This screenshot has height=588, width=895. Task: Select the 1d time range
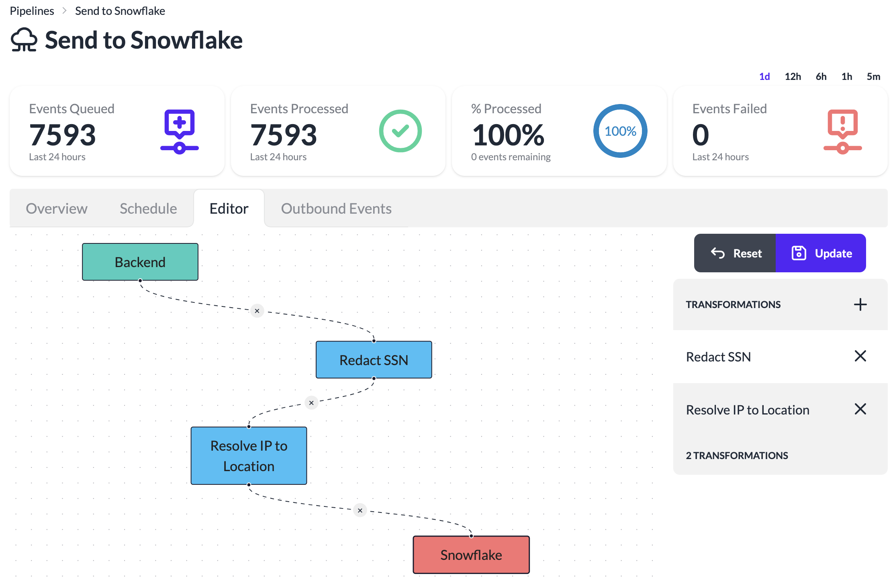(x=764, y=77)
